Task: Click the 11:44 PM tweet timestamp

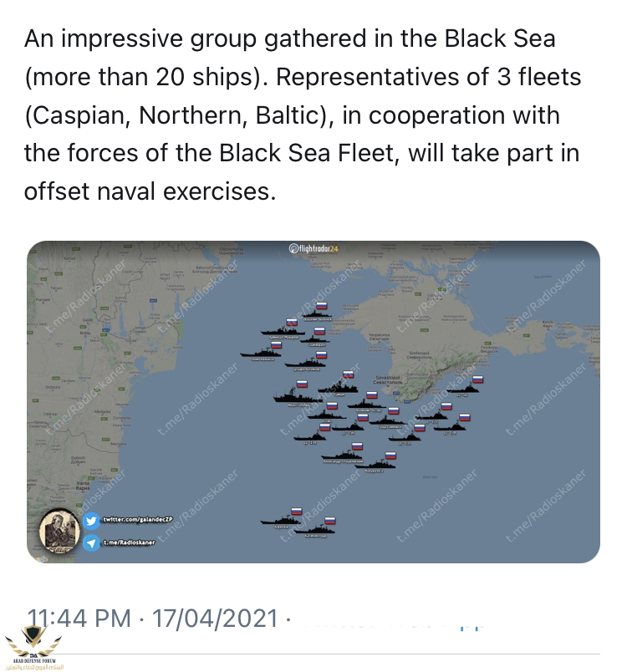Action: click(x=79, y=619)
